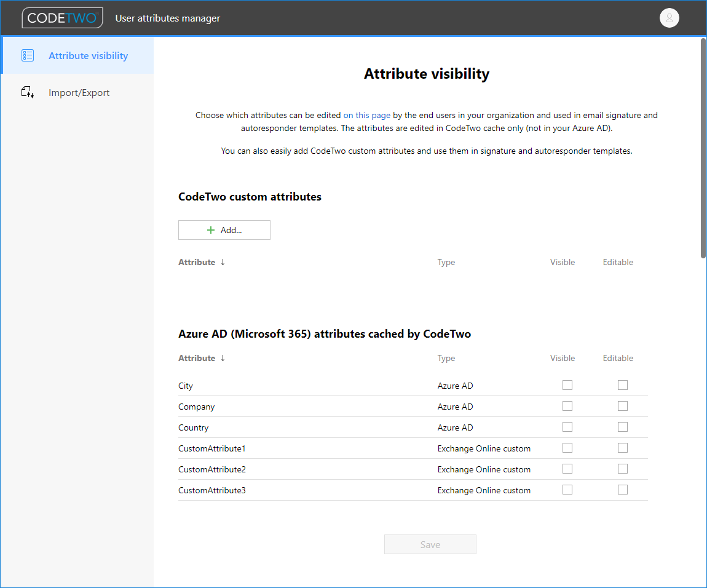The height and width of the screenshot is (588, 707).
Task: Click the Type header in Azure AD table
Action: tap(446, 359)
